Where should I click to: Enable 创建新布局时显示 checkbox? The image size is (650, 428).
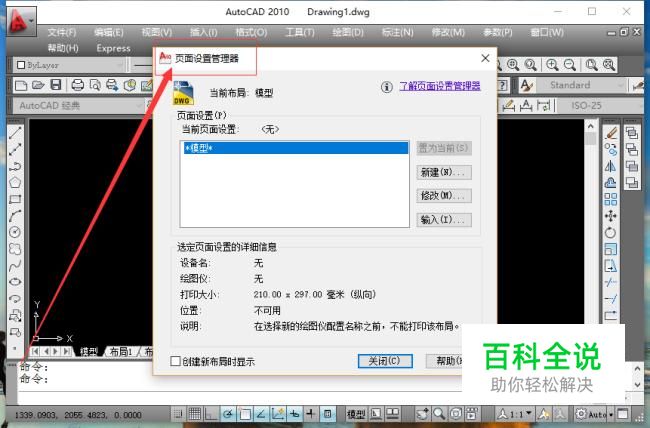point(175,361)
